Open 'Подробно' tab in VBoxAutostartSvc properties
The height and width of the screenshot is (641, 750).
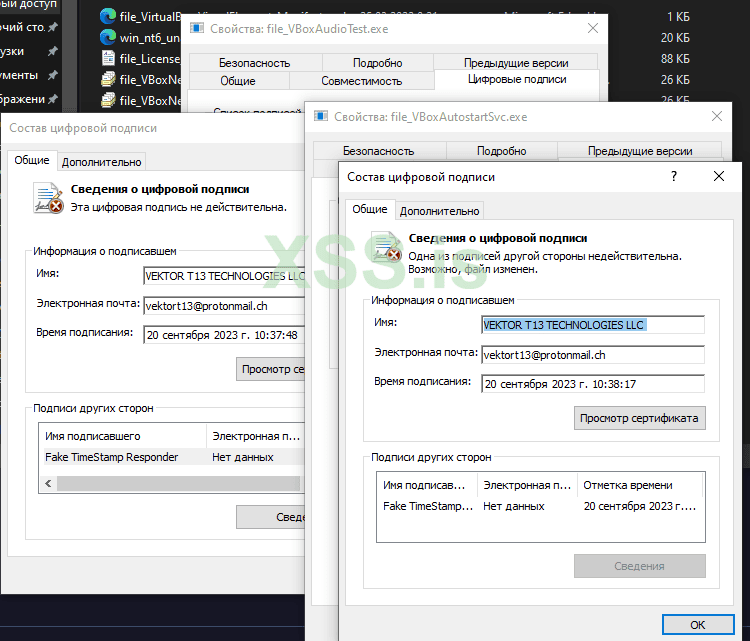pyautogui.click(x=501, y=151)
